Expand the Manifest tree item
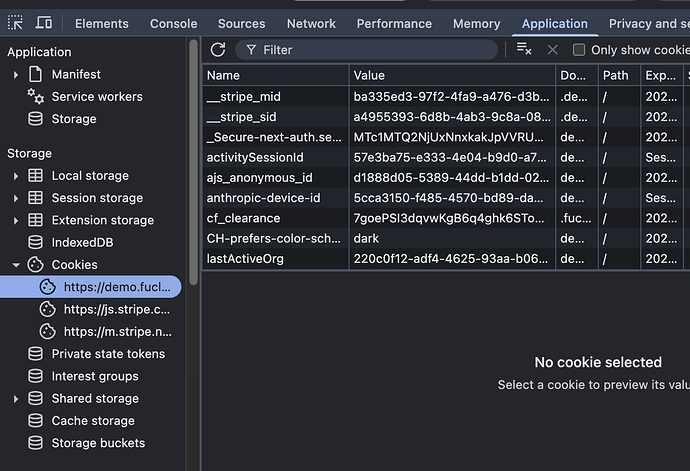The width and height of the screenshot is (690, 471). point(16,74)
